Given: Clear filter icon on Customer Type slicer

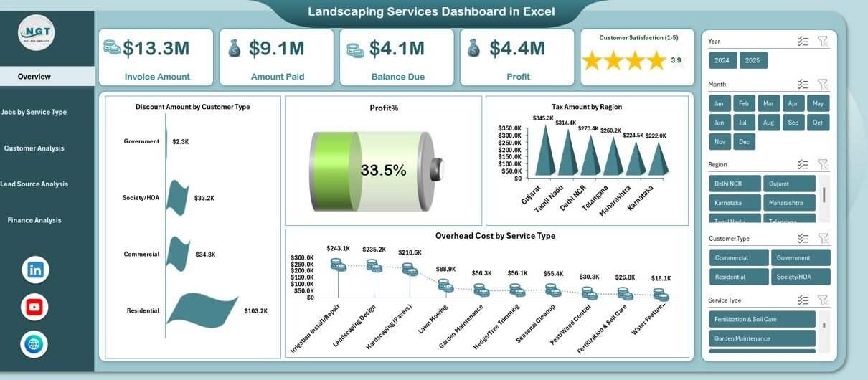Looking at the screenshot, I should pyautogui.click(x=823, y=239).
